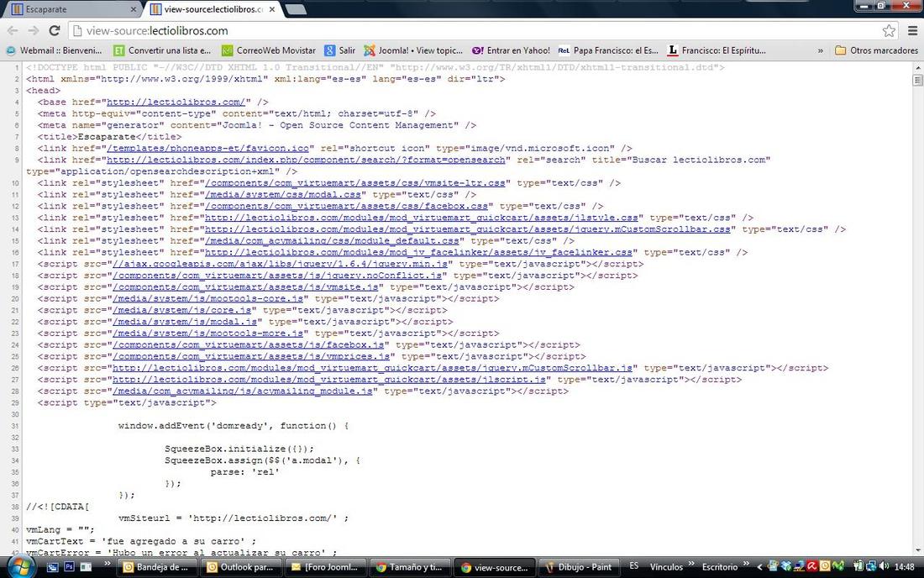The height and width of the screenshot is (578, 924).
Task: Open the Convertir una lista e... bookmark
Action: (x=163, y=50)
